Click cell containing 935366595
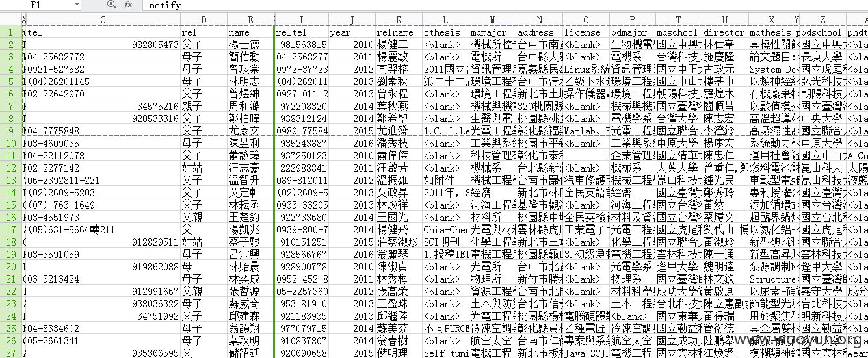The width and height of the screenshot is (868, 358). (103, 353)
